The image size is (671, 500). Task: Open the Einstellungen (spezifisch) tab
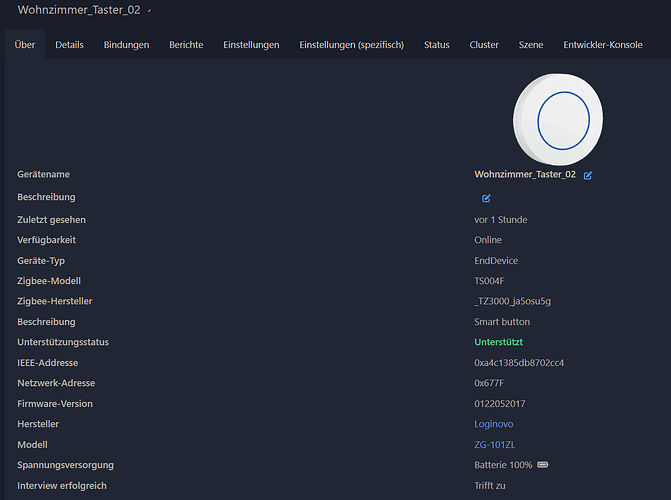coord(351,45)
